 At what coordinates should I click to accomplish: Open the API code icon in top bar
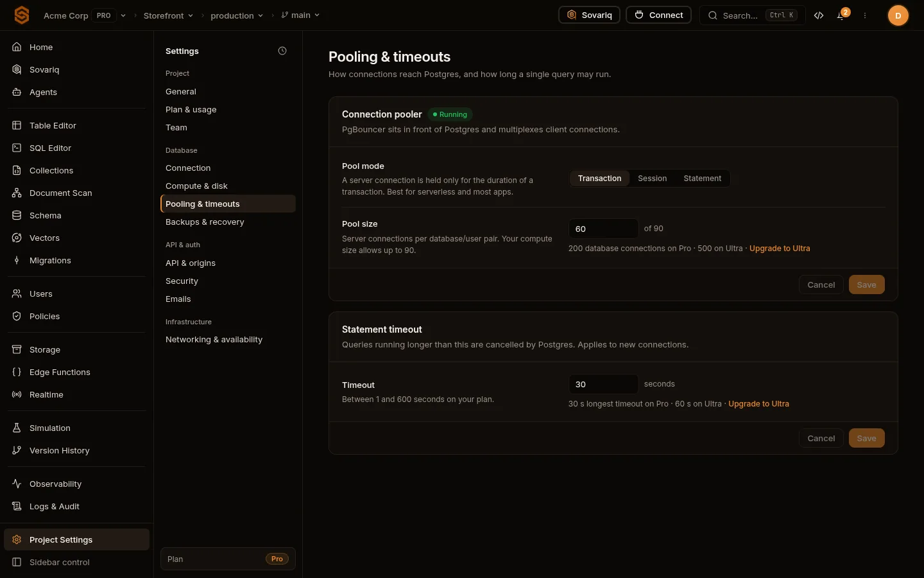[x=819, y=15]
